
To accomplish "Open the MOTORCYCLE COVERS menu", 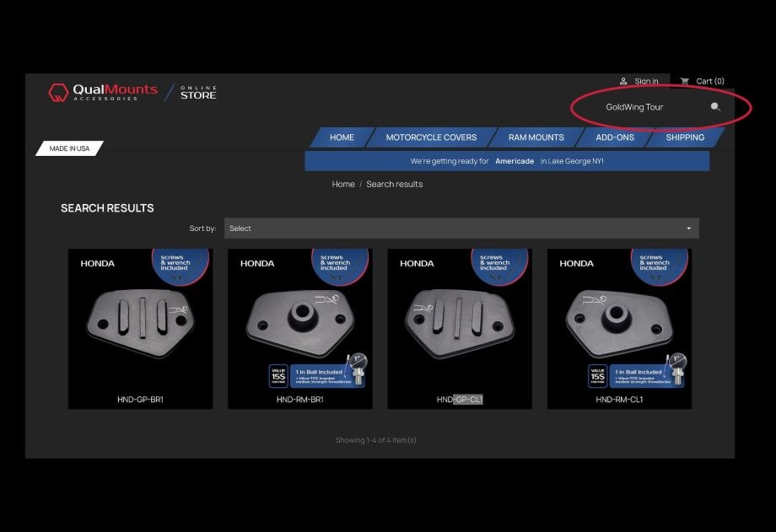I will click(431, 137).
